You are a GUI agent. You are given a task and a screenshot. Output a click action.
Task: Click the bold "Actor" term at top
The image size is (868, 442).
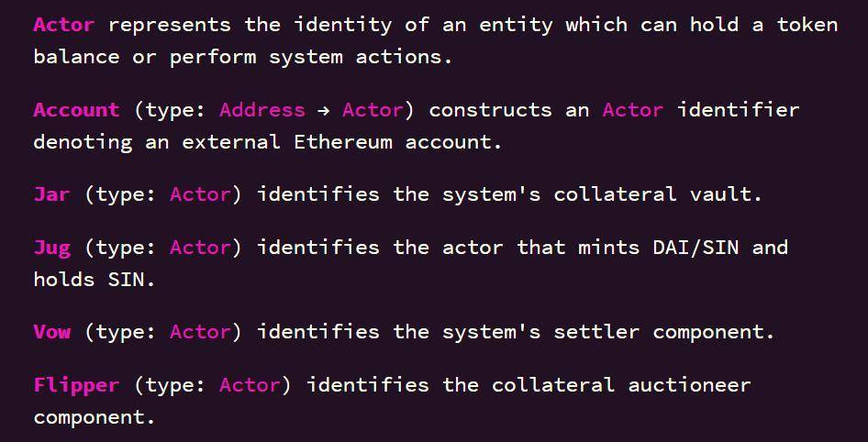coord(63,25)
